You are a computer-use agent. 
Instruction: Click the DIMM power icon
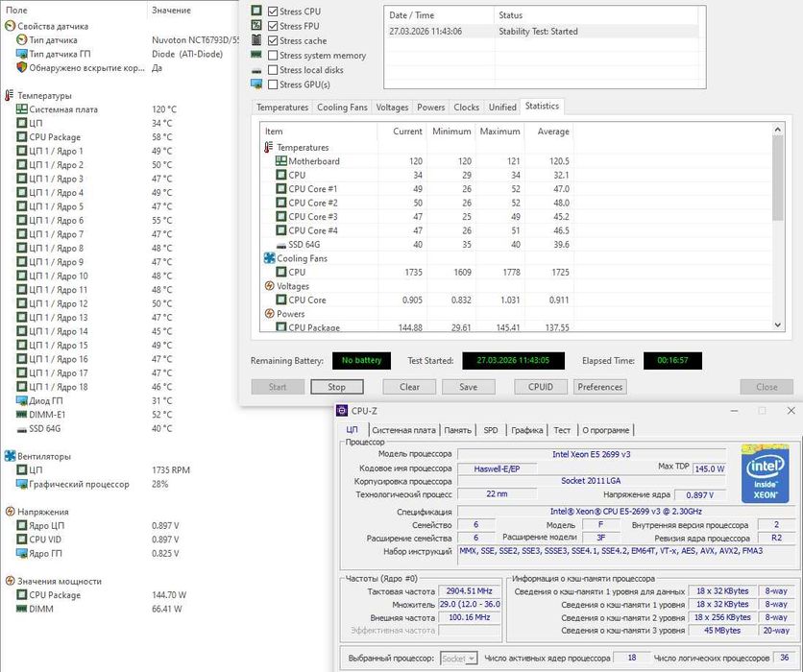point(21,609)
